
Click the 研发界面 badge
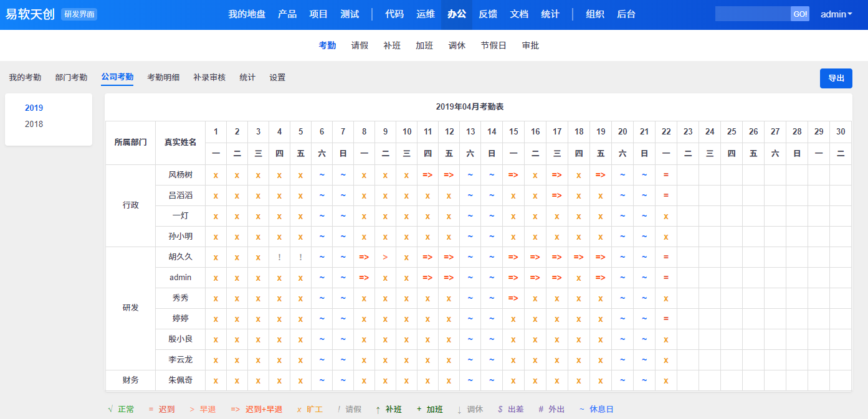79,14
